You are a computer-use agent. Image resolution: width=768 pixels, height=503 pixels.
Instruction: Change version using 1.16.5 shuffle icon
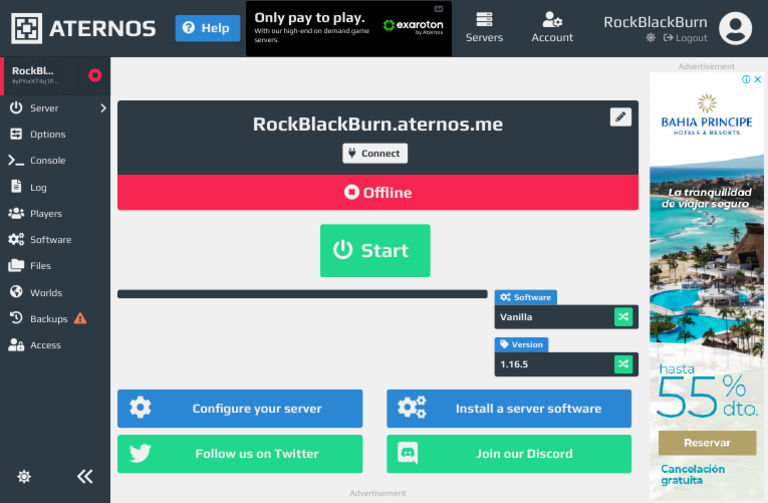(623, 364)
